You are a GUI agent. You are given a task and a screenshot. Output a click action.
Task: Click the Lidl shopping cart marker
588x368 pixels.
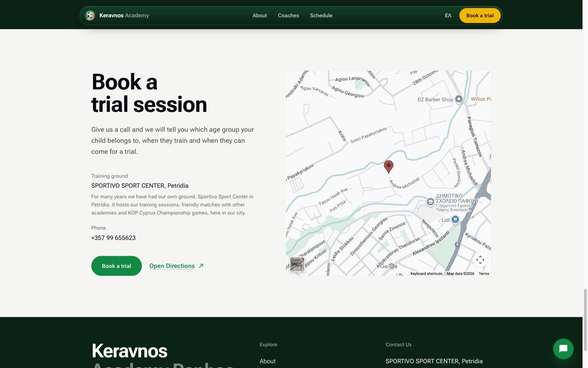[455, 220]
